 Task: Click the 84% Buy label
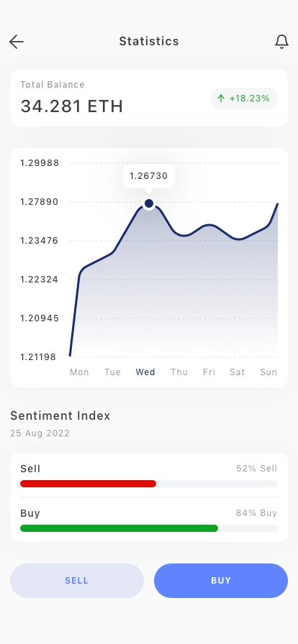click(257, 513)
